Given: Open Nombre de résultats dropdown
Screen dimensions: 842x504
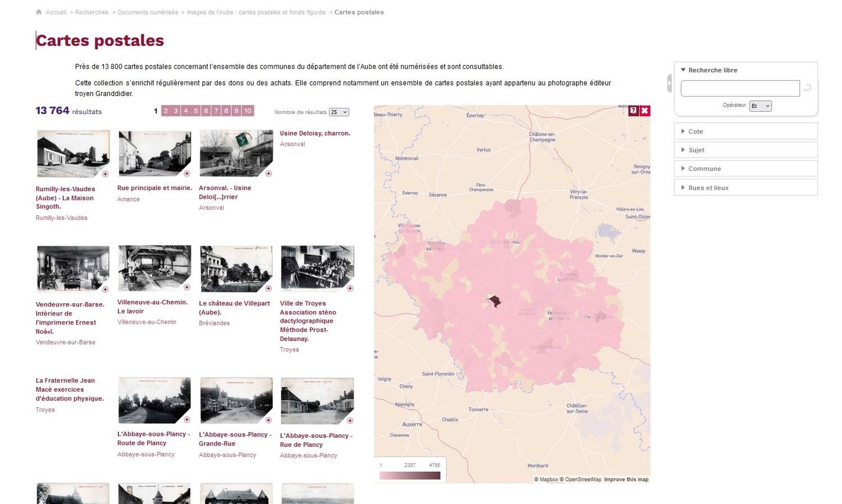Looking at the screenshot, I should tap(339, 112).
